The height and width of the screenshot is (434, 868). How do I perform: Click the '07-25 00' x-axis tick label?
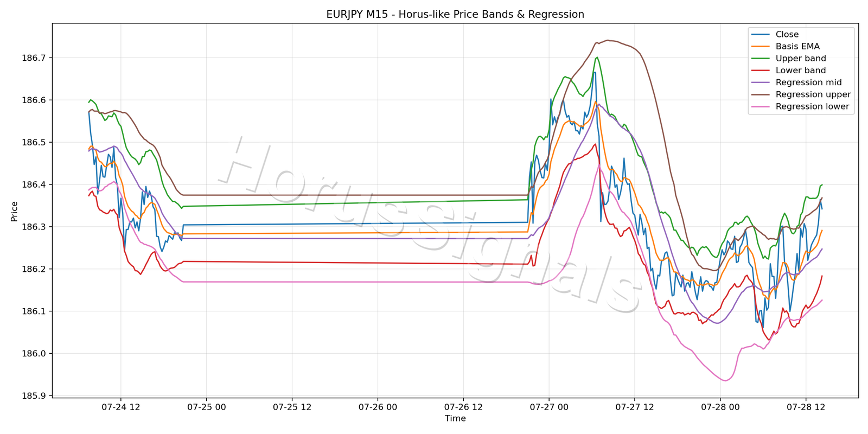[x=206, y=407]
